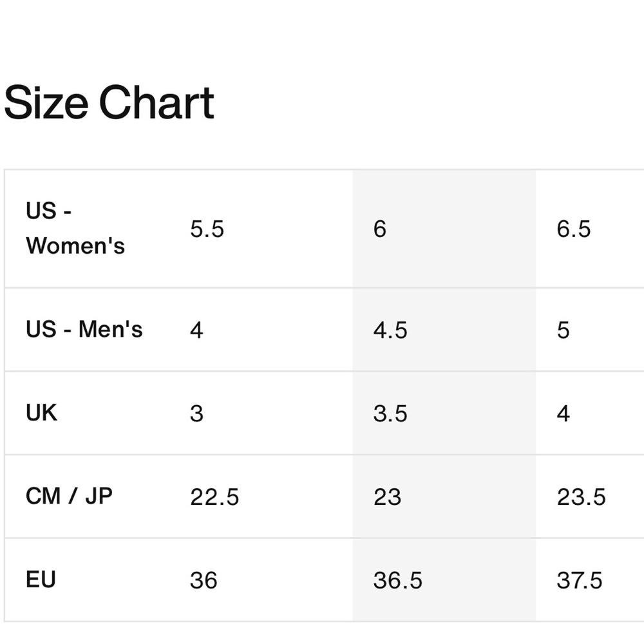Select EU size 36 cell
The height and width of the screenshot is (644, 644).
pyautogui.click(x=204, y=580)
